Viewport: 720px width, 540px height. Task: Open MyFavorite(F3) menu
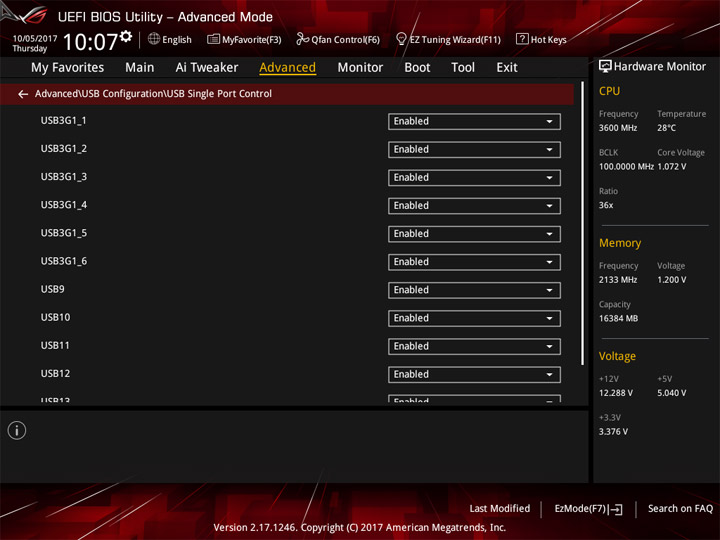244,39
